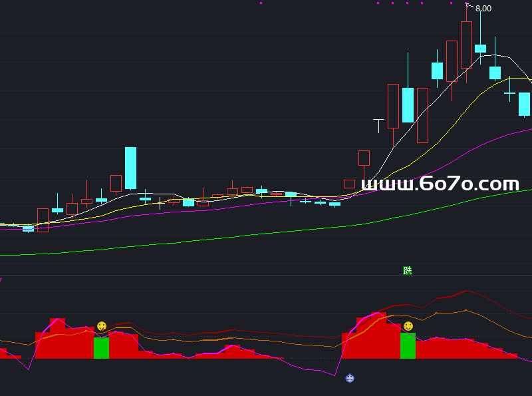The image size is (532, 396).
Task: Click the left green histogram bar
Action: click(101, 348)
